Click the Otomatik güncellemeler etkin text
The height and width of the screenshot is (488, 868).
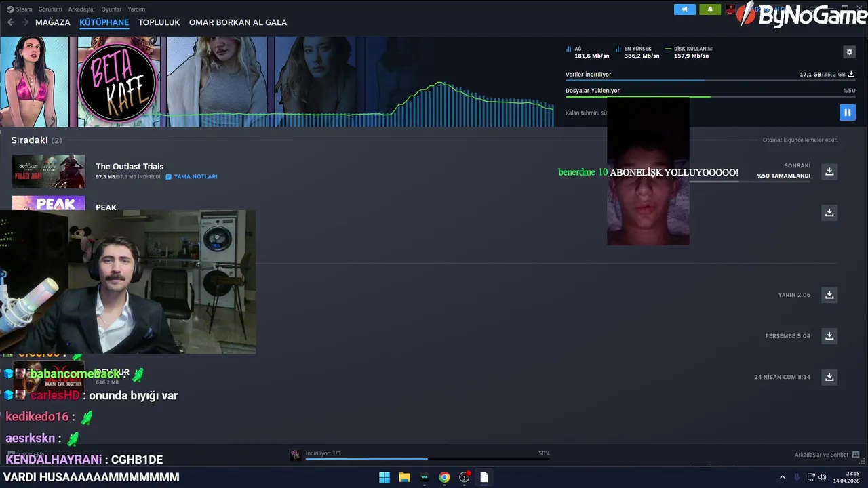[x=800, y=140]
